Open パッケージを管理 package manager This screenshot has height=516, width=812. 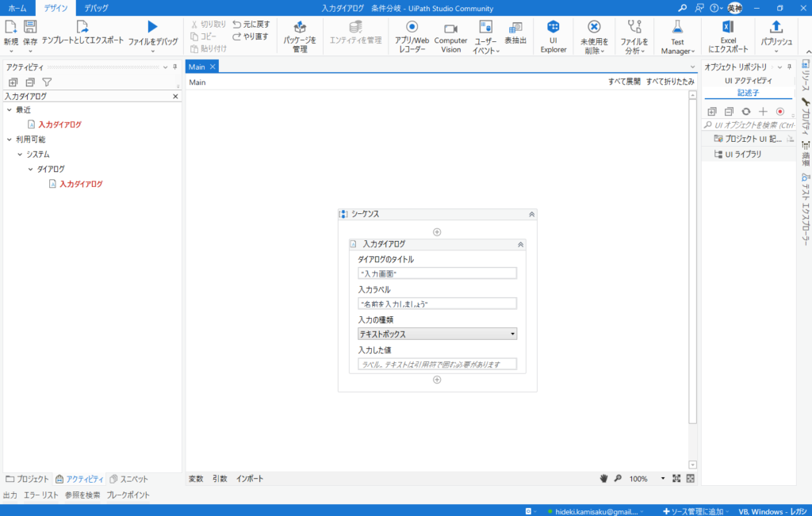point(300,36)
